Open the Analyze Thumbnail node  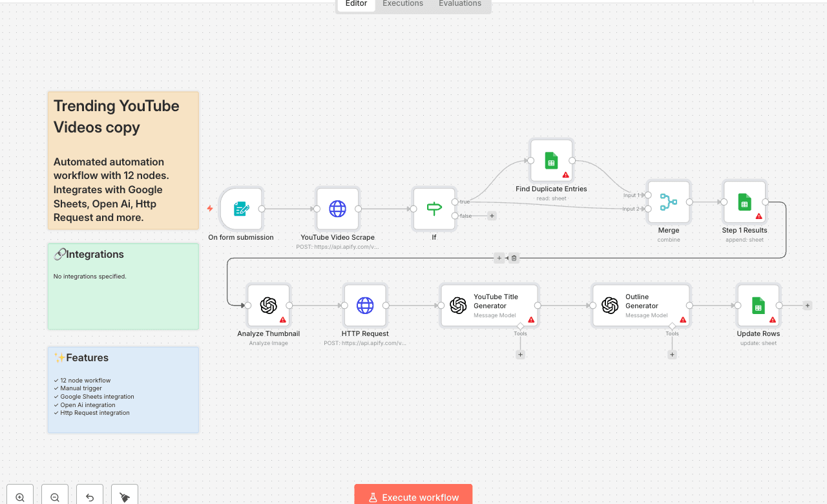tap(268, 305)
